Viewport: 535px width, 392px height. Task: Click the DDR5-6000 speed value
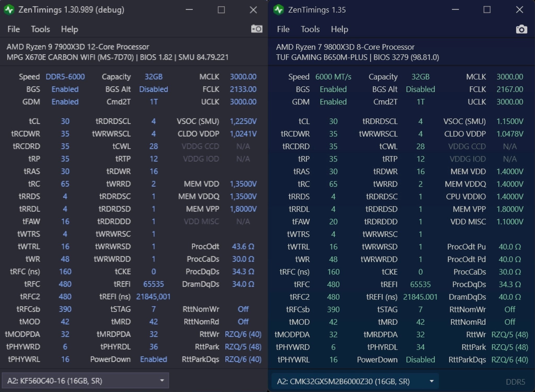pyautogui.click(x=65, y=77)
